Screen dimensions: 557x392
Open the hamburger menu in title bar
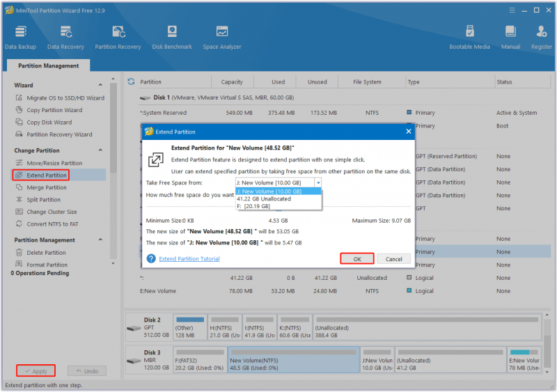512,10
